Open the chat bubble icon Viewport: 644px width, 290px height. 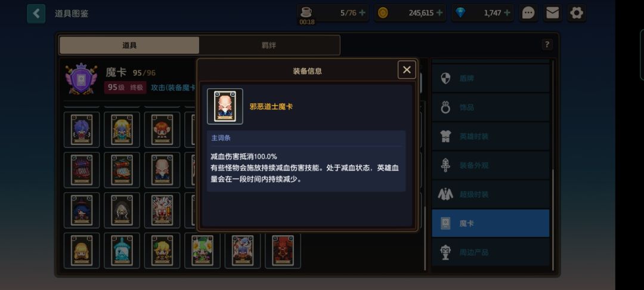pos(528,13)
